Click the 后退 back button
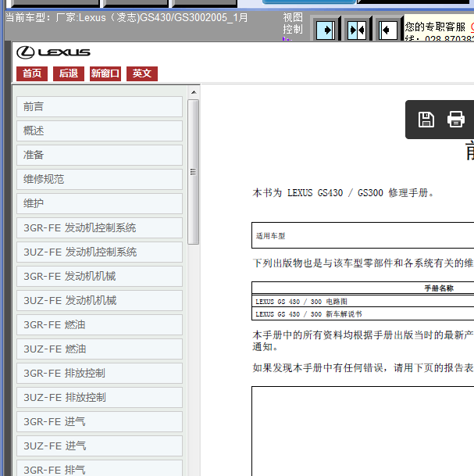474x476 pixels. coord(69,73)
